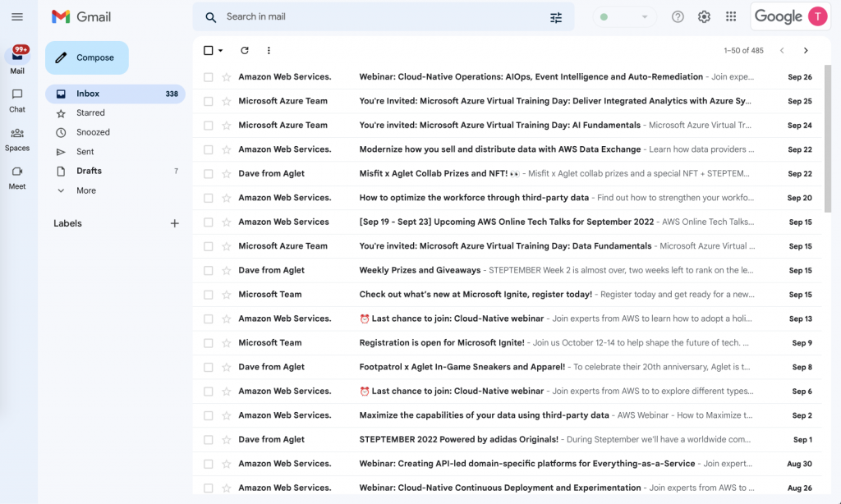841x504 pixels.
Task: Check the Maximize the capabilities email checkbox
Action: point(208,415)
